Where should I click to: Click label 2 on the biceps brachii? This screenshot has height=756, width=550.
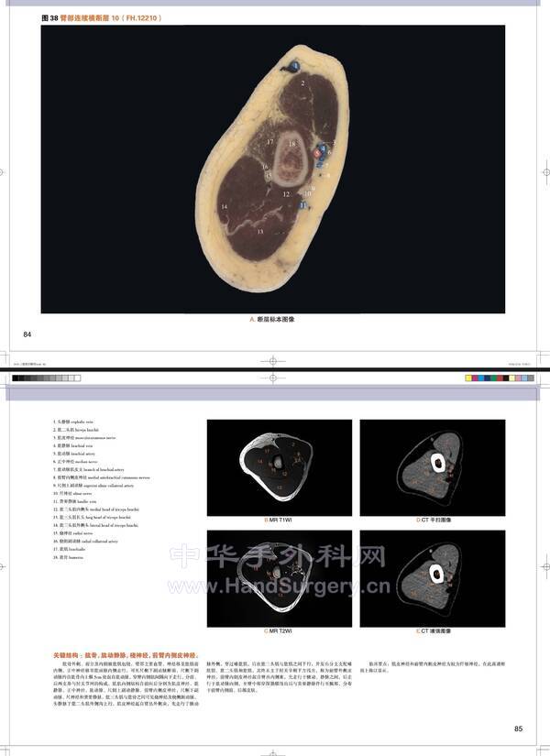coord(302,82)
